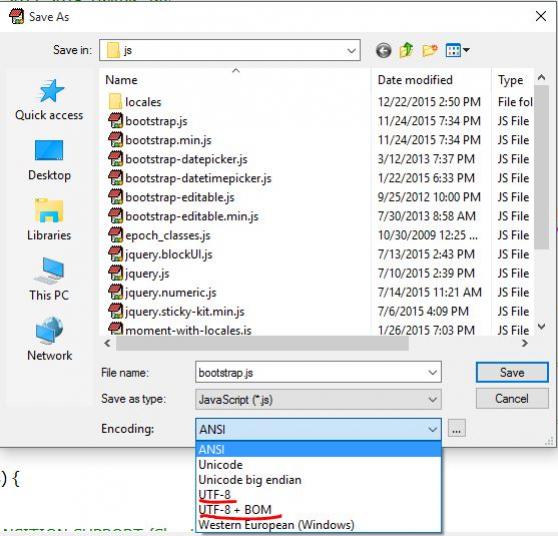Open Network in the places bar
Viewport: 558px width, 536px height.
point(49,340)
